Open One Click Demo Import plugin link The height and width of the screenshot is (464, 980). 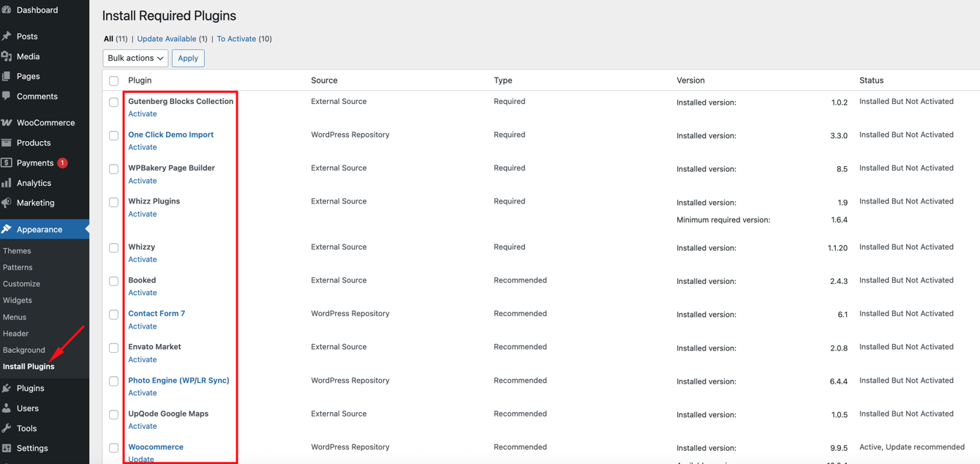[x=171, y=135]
